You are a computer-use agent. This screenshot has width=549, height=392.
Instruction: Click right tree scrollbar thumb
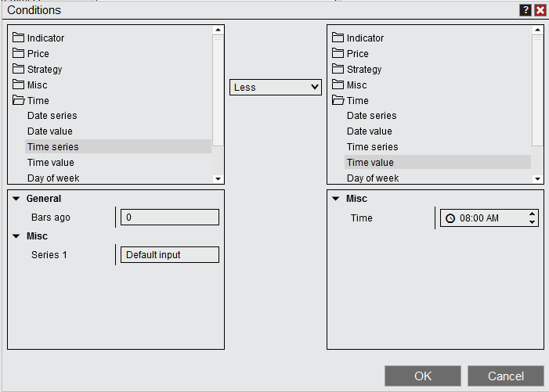click(x=537, y=90)
